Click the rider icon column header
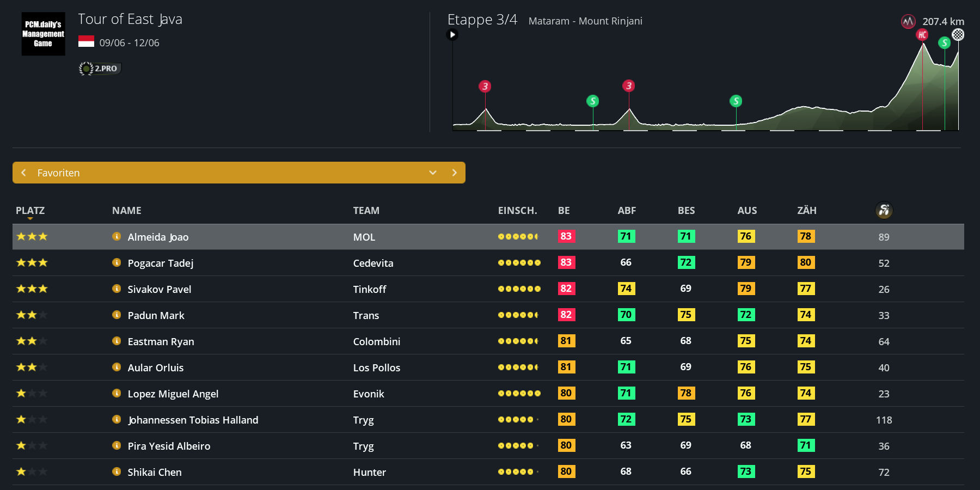This screenshot has width=980, height=490. (884, 210)
